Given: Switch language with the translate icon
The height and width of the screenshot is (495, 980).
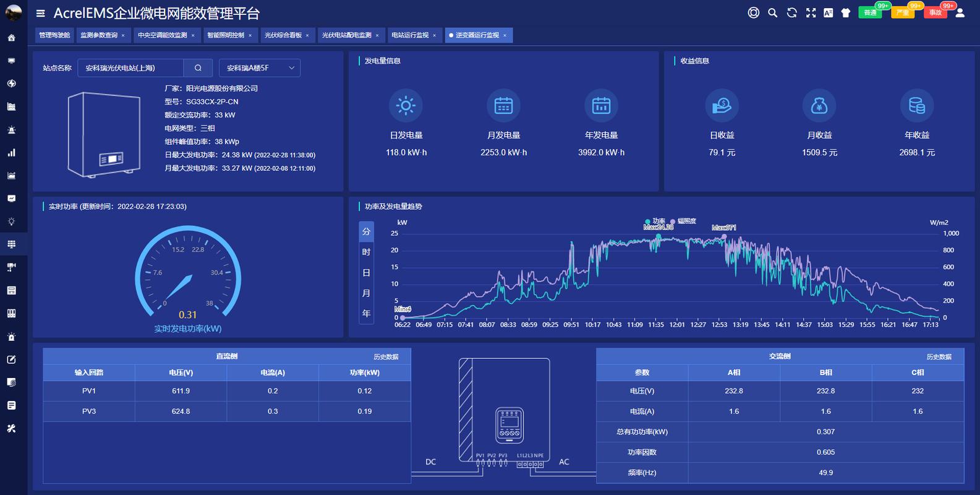Looking at the screenshot, I should [x=828, y=13].
